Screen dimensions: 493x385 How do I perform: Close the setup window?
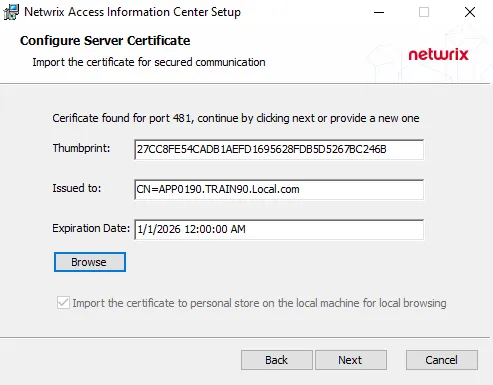pyautogui.click(x=470, y=12)
